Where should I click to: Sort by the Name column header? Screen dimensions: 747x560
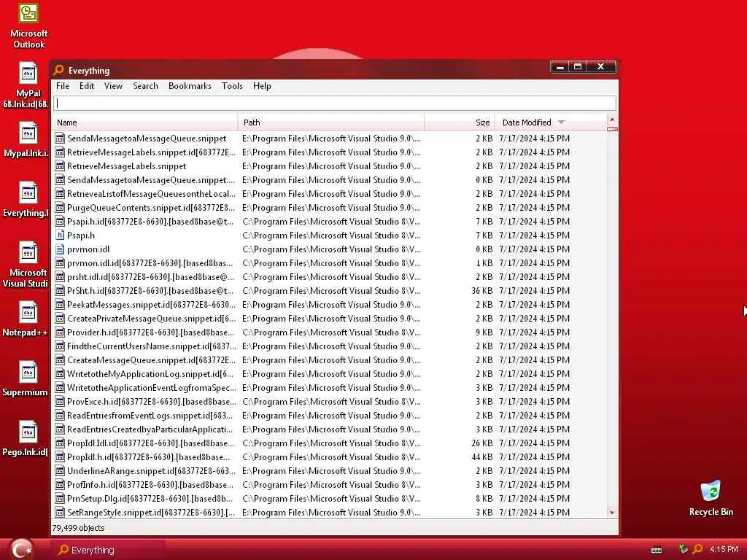[145, 122]
